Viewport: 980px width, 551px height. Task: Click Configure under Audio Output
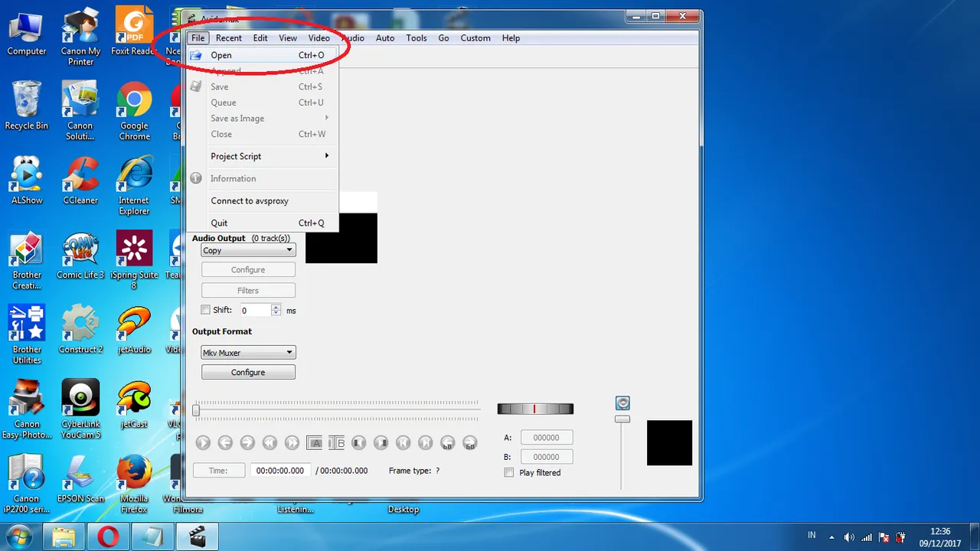point(248,270)
